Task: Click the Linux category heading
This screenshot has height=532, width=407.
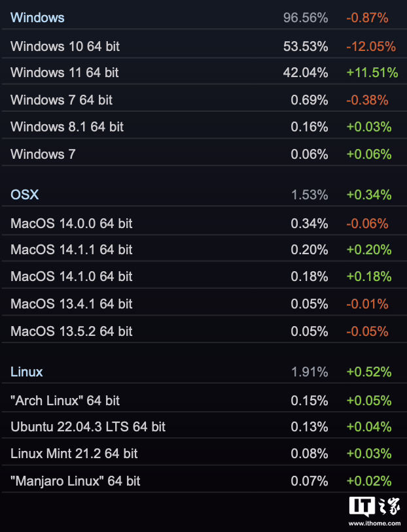Action: pos(26,372)
